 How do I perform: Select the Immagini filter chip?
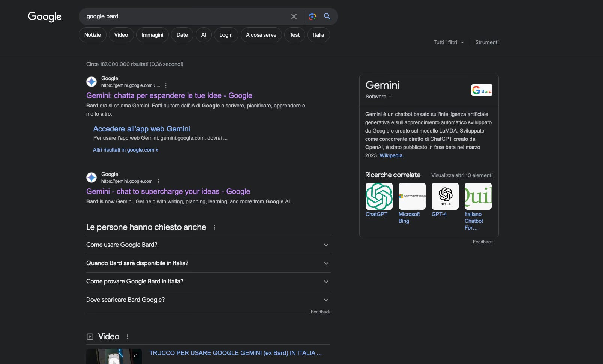152,35
